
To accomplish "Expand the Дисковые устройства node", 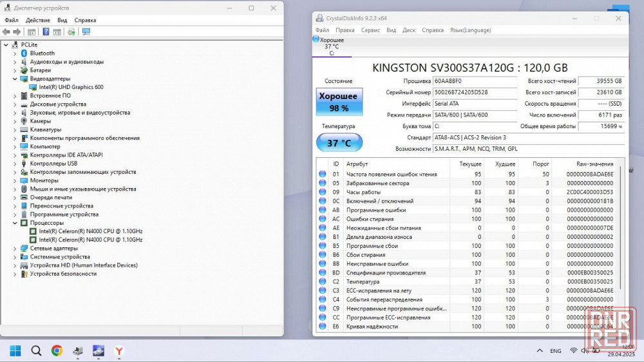I will [x=15, y=104].
